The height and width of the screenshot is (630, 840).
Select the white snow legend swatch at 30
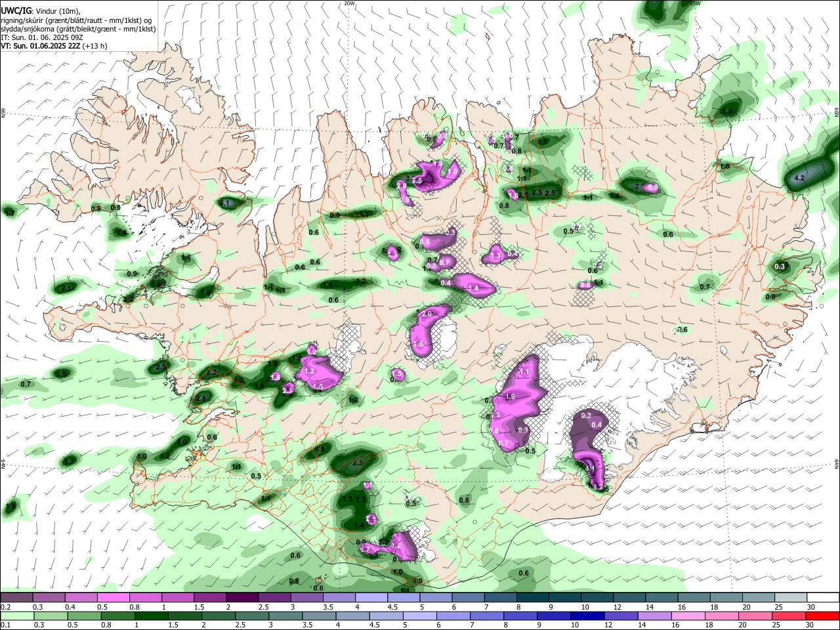point(824,598)
